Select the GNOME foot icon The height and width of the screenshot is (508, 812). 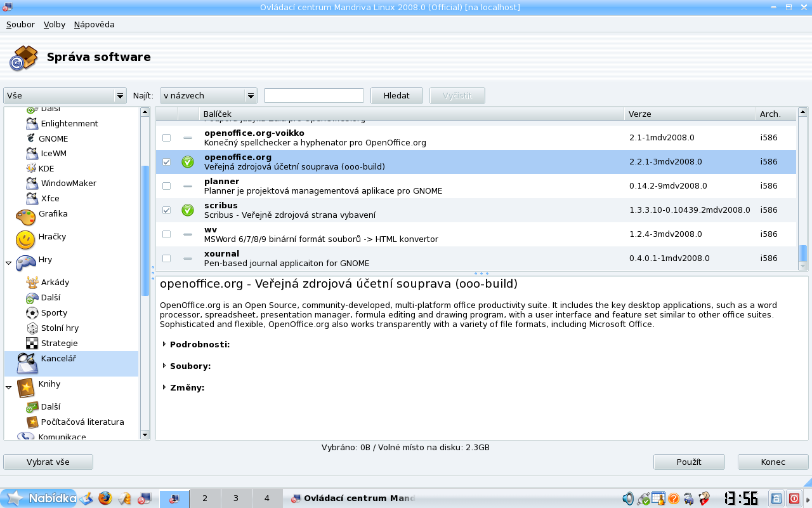(31, 138)
